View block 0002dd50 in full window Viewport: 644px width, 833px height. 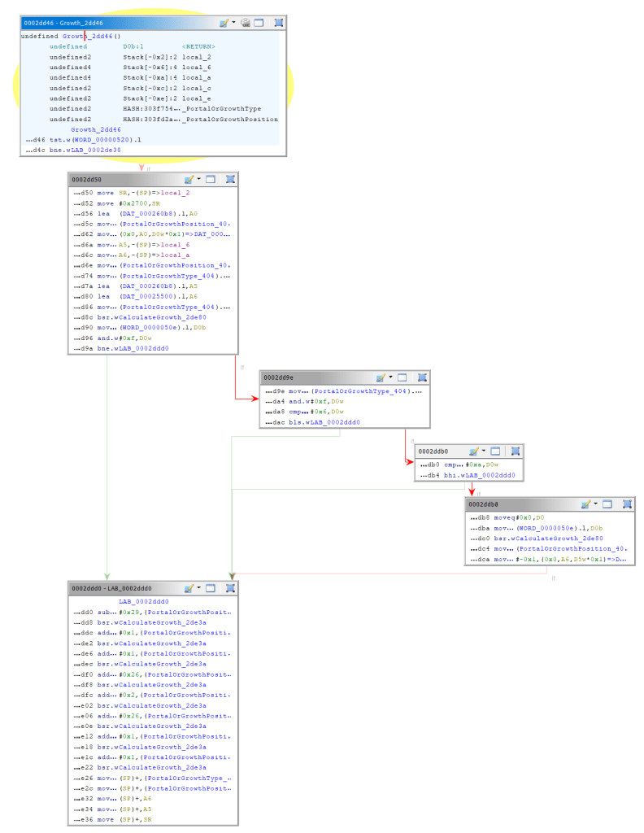coord(210,179)
